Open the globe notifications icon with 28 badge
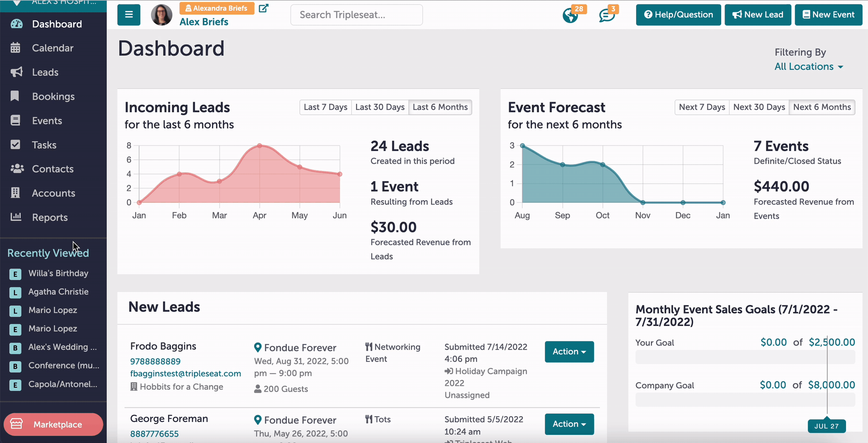Image resolution: width=868 pixels, height=443 pixels. tap(570, 16)
